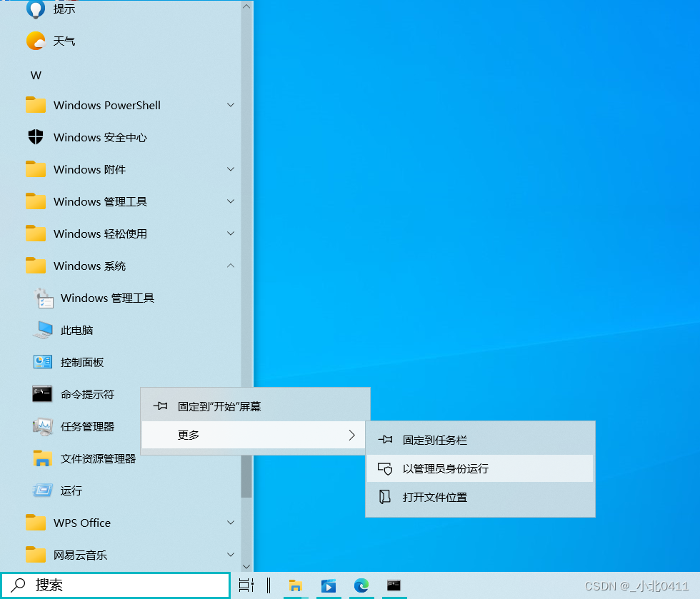Open the Task View icon on taskbar
This screenshot has width=700, height=599.
click(x=246, y=585)
